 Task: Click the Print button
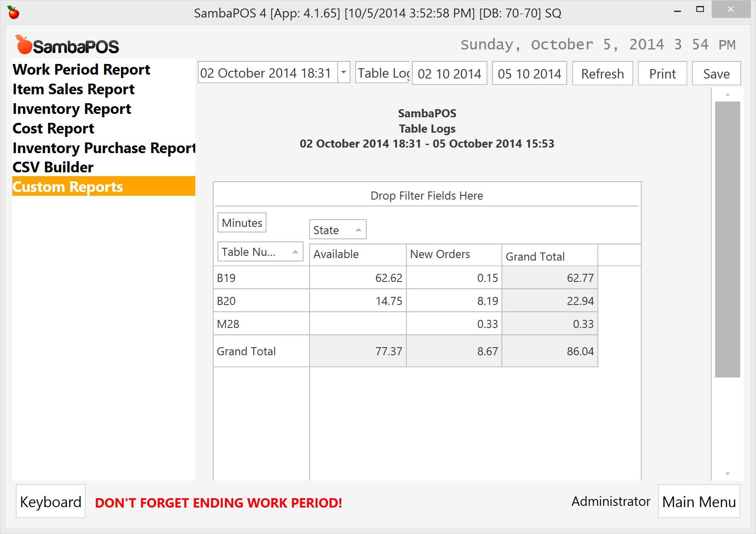tap(662, 74)
